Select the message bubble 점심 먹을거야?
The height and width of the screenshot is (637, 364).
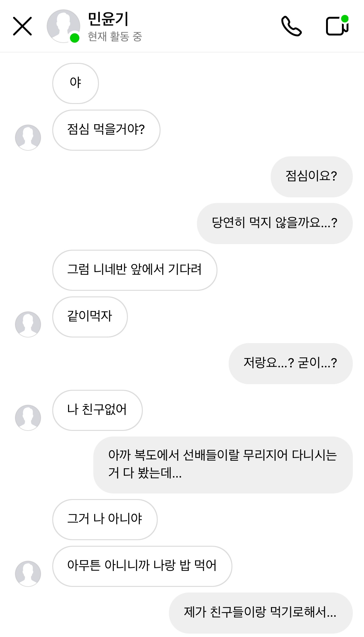[106, 130]
